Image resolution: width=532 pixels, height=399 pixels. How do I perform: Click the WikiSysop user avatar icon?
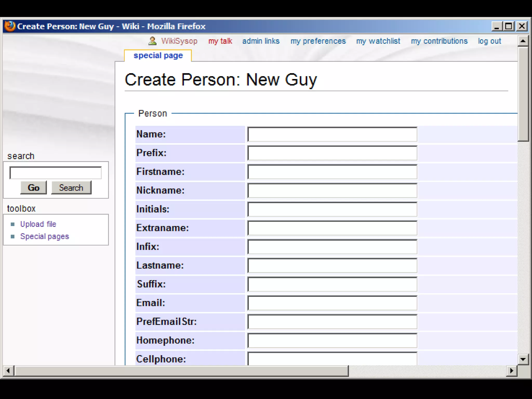coord(152,41)
